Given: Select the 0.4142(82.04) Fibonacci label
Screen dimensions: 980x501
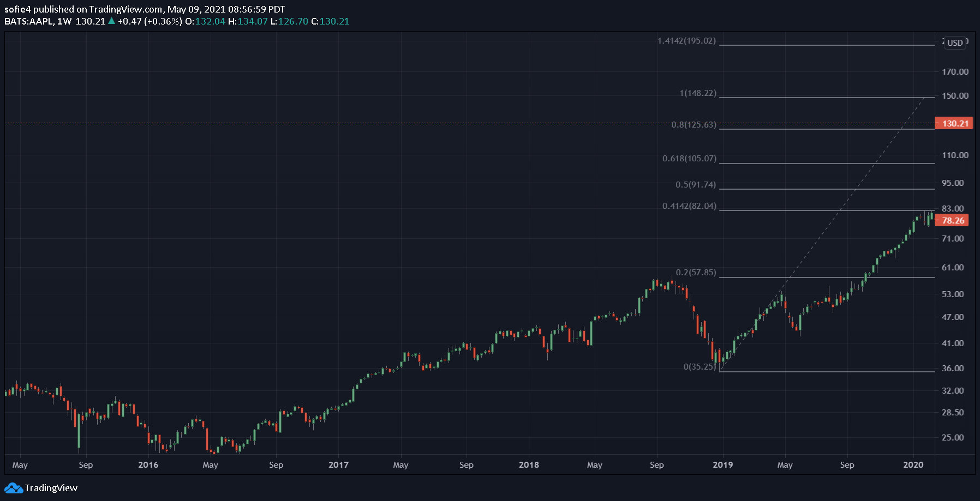Looking at the screenshot, I should (689, 206).
